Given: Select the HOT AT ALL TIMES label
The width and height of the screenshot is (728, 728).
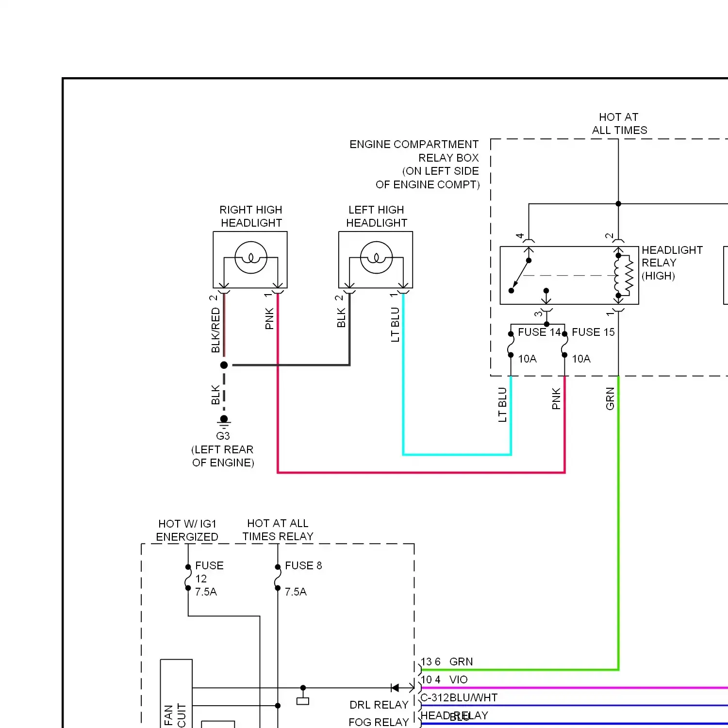Looking at the screenshot, I should (x=619, y=124).
